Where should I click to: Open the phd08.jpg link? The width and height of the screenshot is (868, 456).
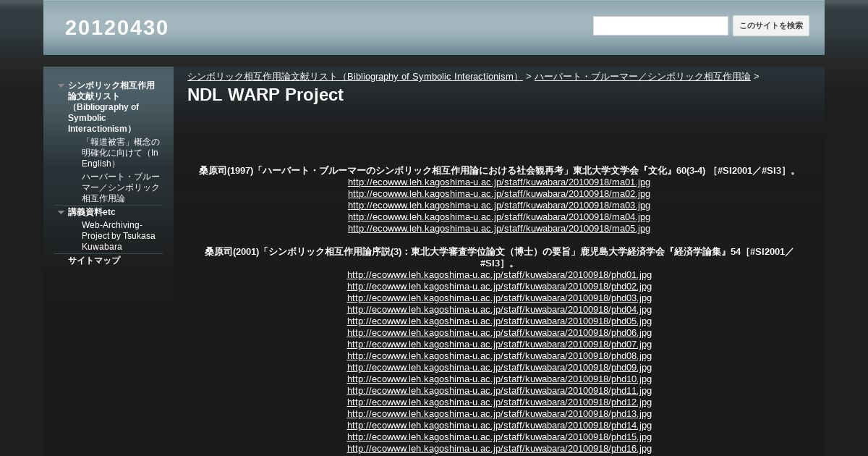click(499, 356)
